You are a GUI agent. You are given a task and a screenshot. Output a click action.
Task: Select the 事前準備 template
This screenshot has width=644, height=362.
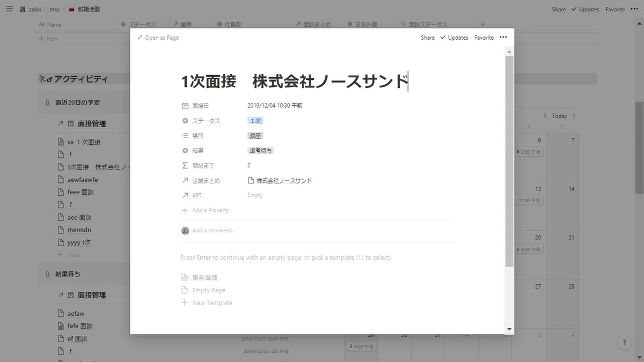tap(199, 277)
